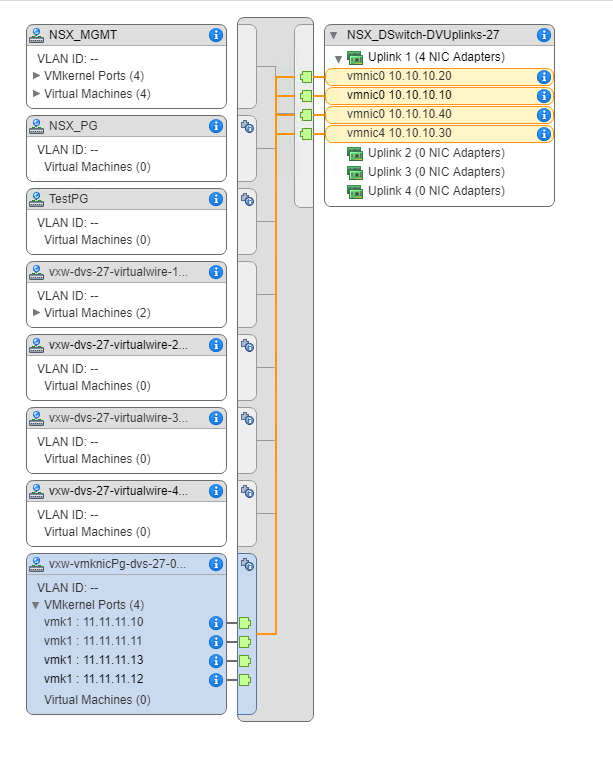Image resolution: width=613 pixels, height=775 pixels.
Task: Select Uplink 2 (0 NIC Adapters)
Action: pyautogui.click(x=436, y=153)
